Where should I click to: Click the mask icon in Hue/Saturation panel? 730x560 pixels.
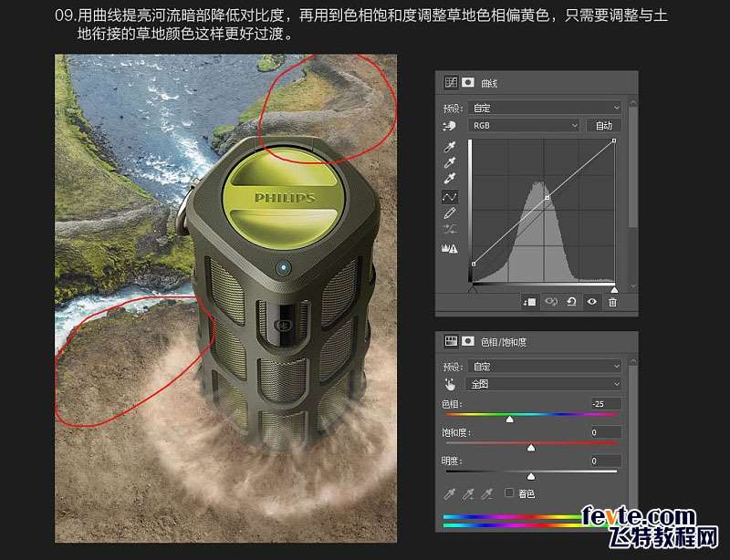[x=468, y=342]
